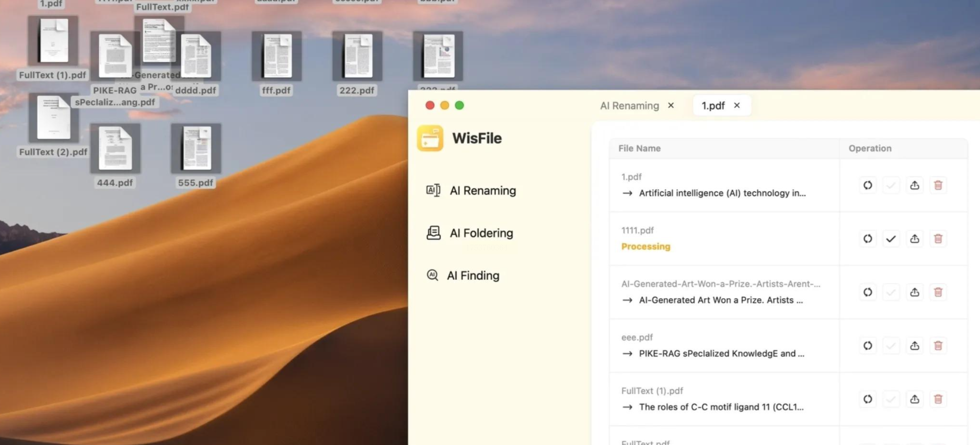Viewport: 980px width, 445px height.
Task: Select suggested name 'PIKE-RAG sPecIalized KnowledgE and ...'
Action: pyautogui.click(x=722, y=353)
